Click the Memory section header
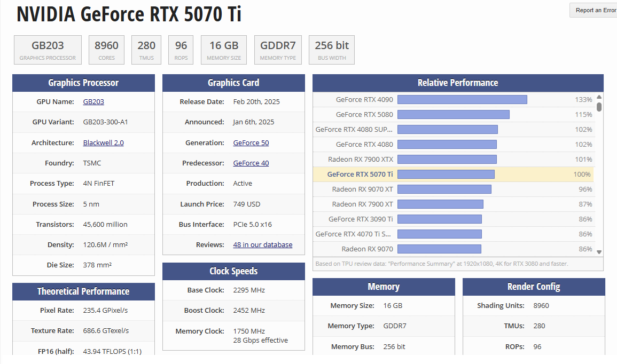Screen dimensions: 617x364 point(384,287)
